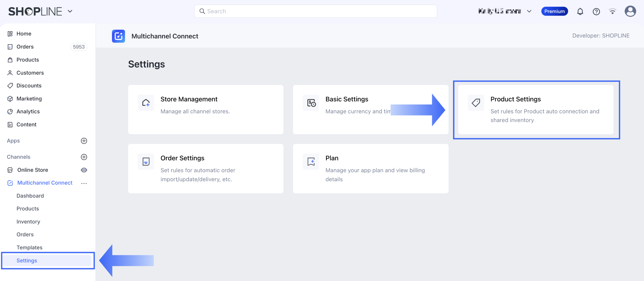The width and height of the screenshot is (644, 281).
Task: Toggle Online Store eye visibility icon
Action: pos(84,170)
